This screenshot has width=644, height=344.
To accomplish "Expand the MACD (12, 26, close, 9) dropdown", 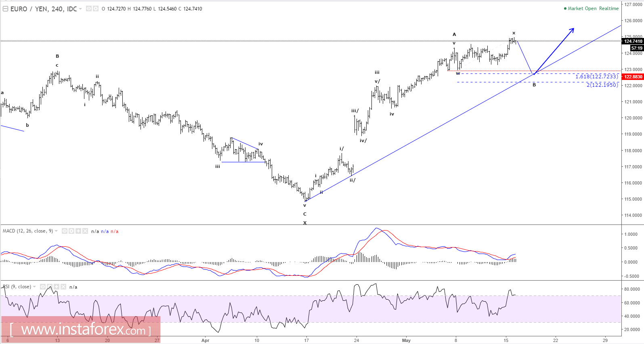I will tap(57, 231).
